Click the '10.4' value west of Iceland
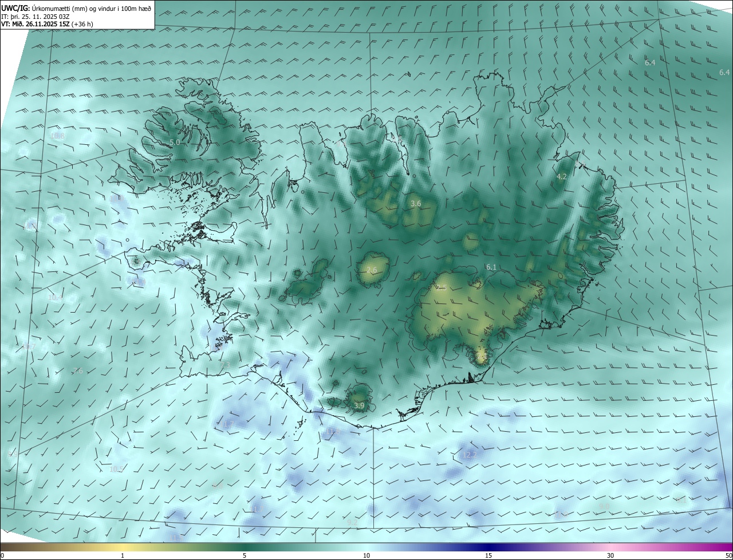Viewport: 733px width, 560px height. pos(55,298)
